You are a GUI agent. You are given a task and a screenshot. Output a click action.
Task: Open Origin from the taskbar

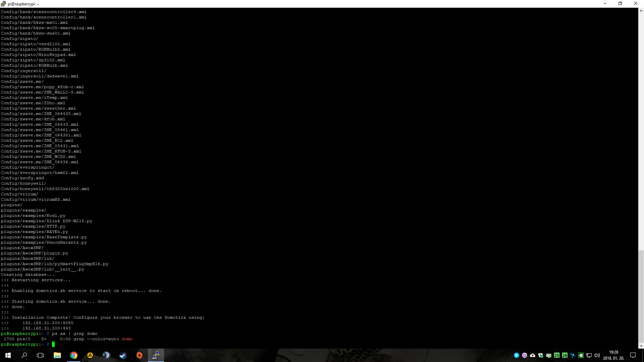[139, 355]
